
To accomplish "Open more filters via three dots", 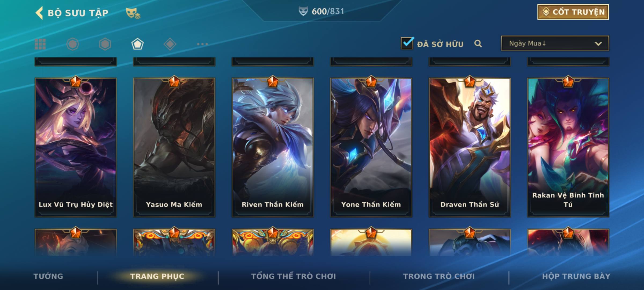I will (x=202, y=44).
